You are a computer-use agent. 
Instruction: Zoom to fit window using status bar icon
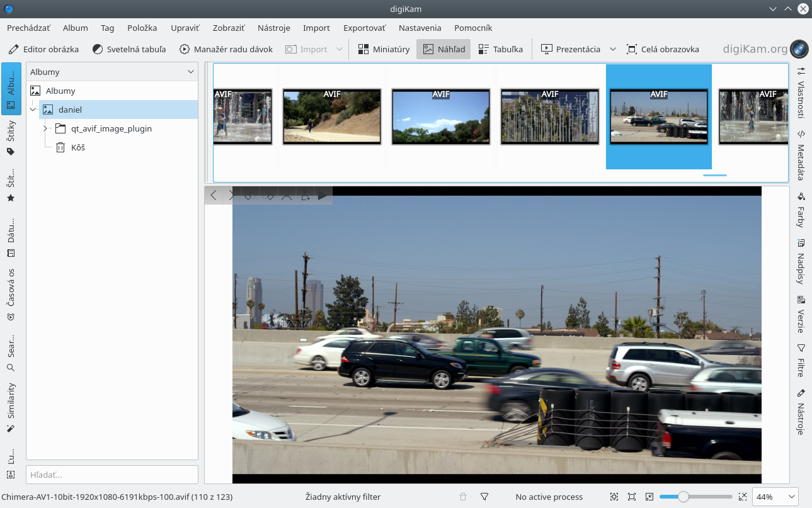pyautogui.click(x=614, y=497)
